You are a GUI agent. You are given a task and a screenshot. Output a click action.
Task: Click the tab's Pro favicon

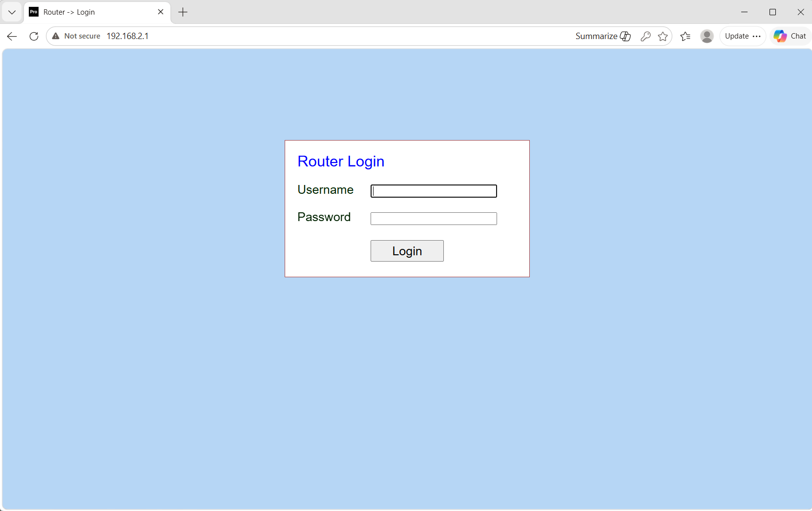(x=34, y=12)
